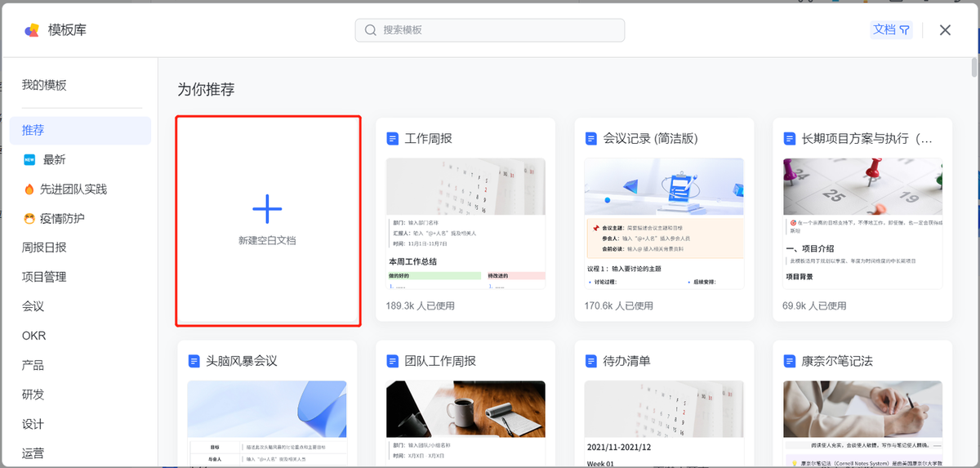Click the 为你推荐 heading
Viewport: 980px width, 468px height.
pos(206,90)
